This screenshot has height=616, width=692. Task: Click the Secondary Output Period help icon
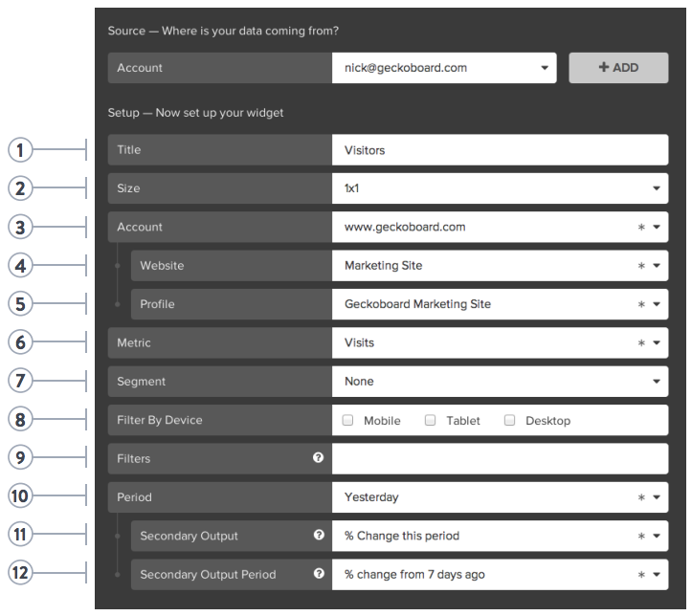(319, 573)
